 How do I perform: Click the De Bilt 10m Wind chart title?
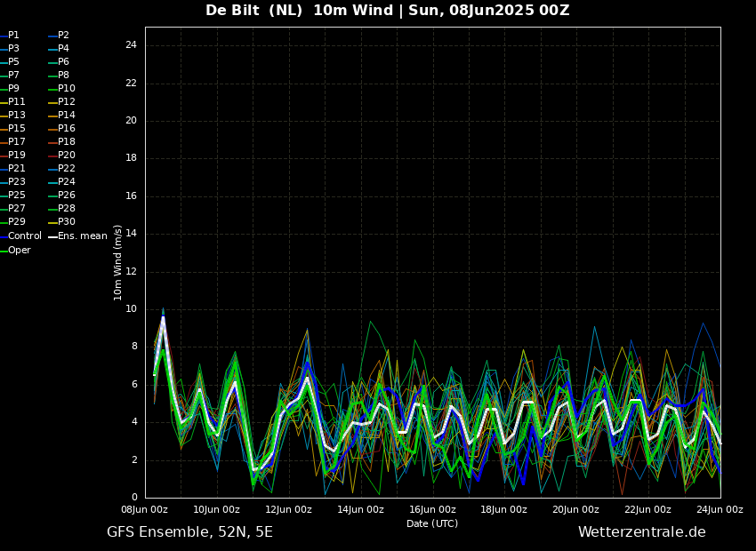tap(387, 11)
